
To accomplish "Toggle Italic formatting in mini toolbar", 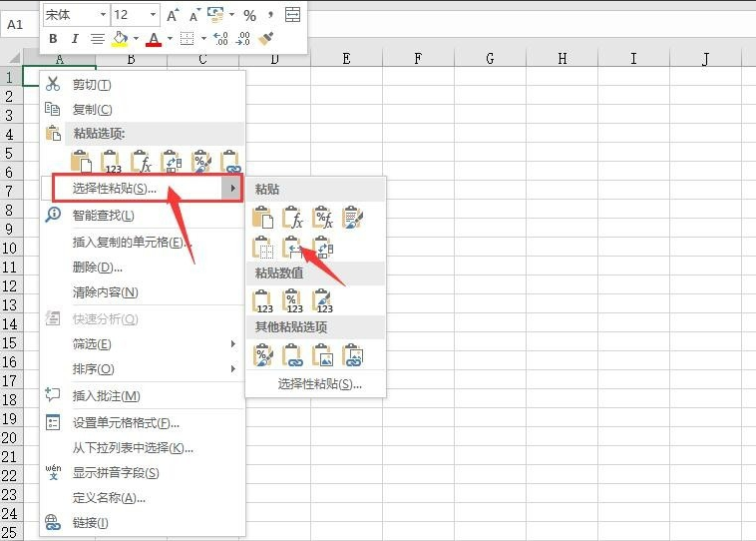I will (x=75, y=39).
